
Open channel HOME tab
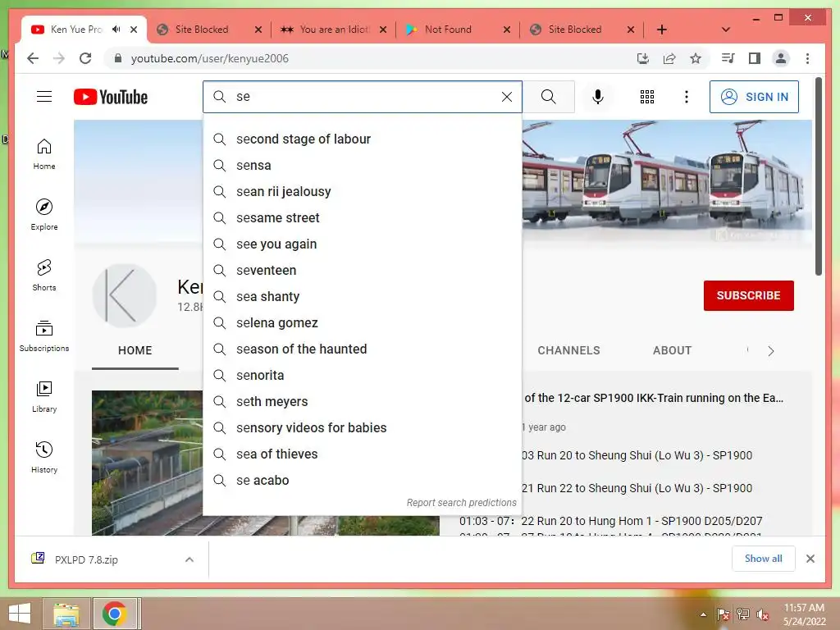(x=135, y=350)
